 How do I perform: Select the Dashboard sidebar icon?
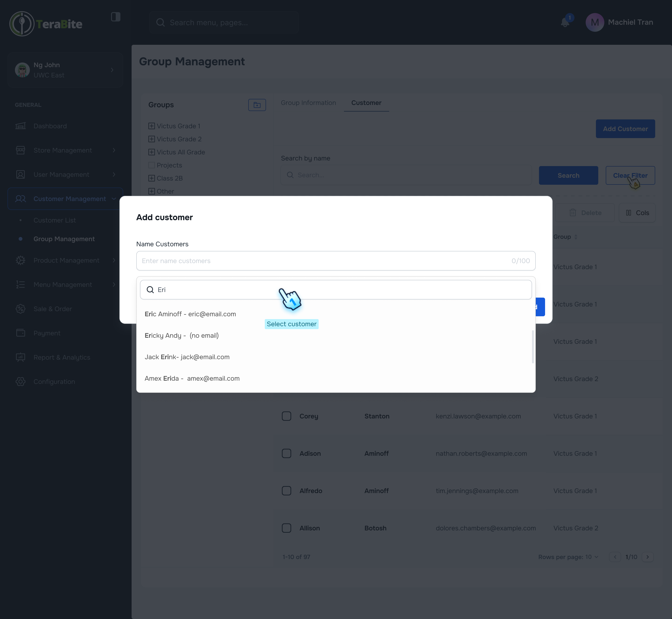point(21,126)
